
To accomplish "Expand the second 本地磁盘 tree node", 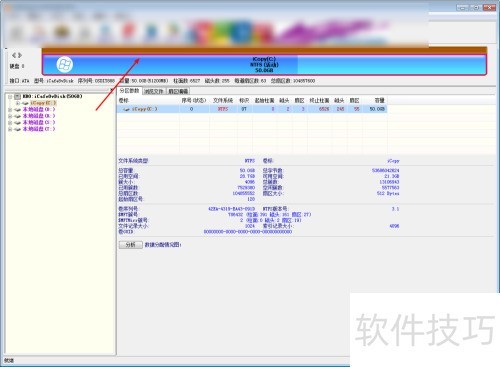I will 10,116.
